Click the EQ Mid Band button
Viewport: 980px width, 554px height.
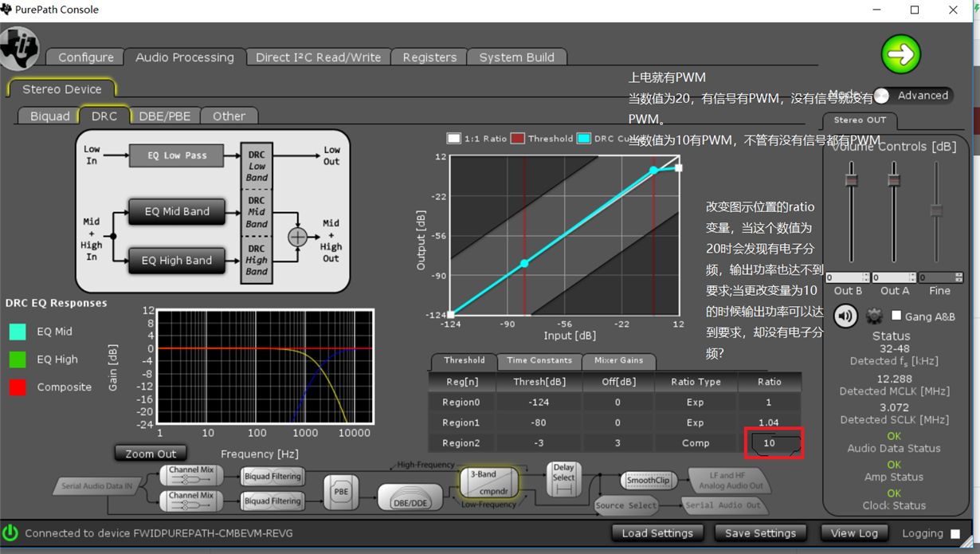177,212
